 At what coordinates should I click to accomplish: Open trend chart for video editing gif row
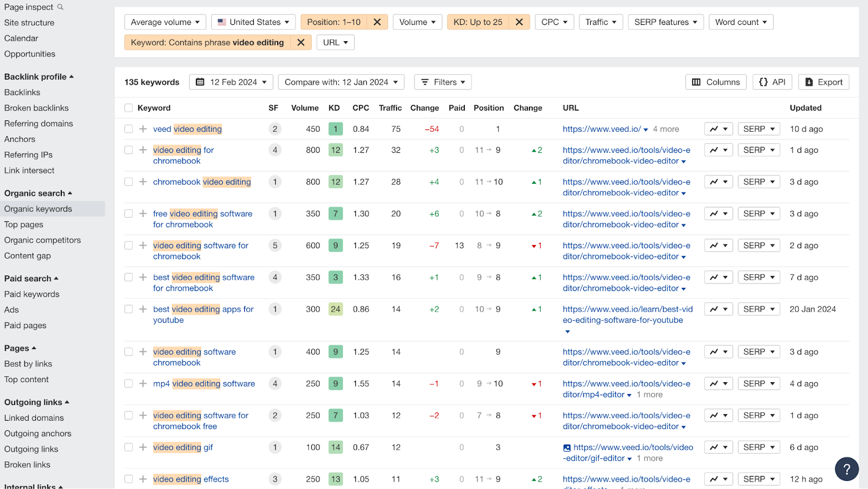click(x=719, y=447)
